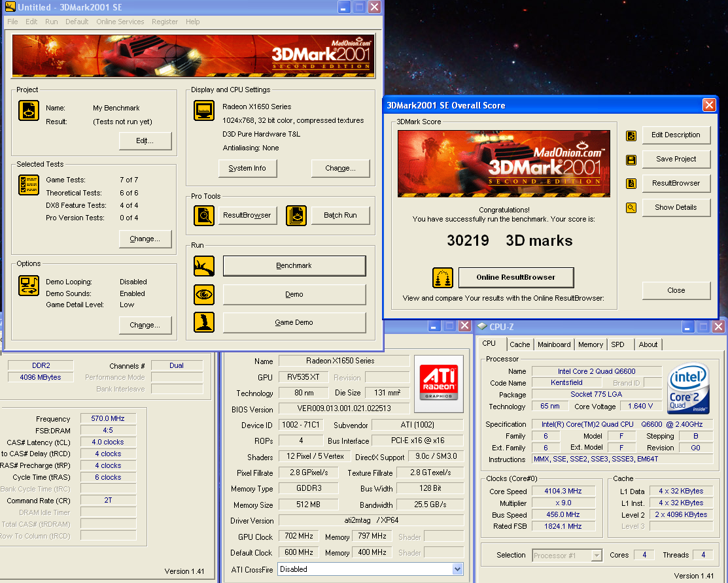Minimize the 3DMark2001 SE window

point(343,7)
